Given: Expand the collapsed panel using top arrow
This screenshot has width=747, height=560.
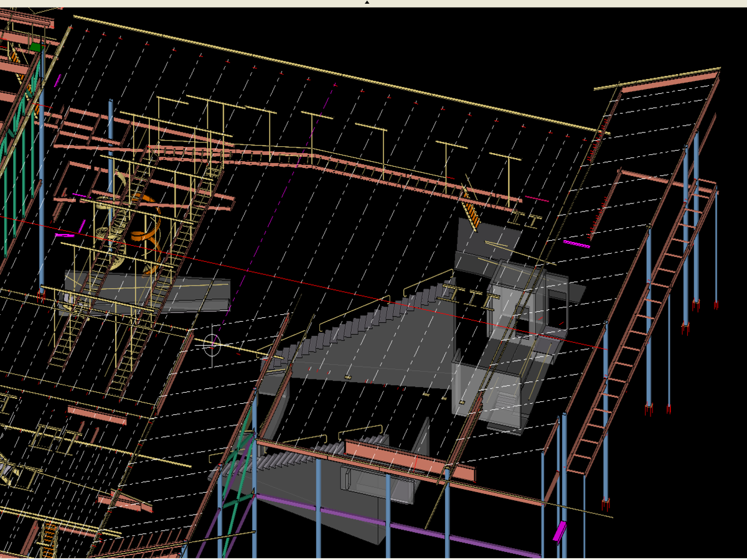Looking at the screenshot, I should click(367, 2).
